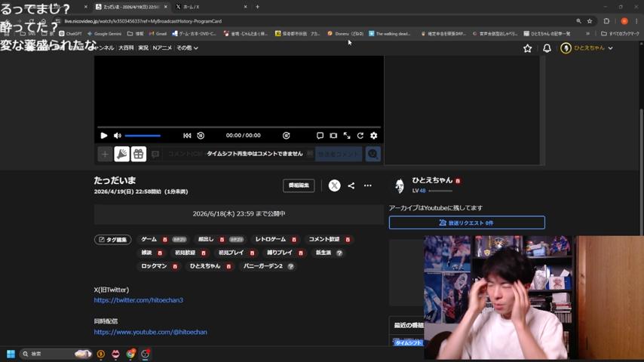Select the レトロゲーム tag

click(270, 239)
